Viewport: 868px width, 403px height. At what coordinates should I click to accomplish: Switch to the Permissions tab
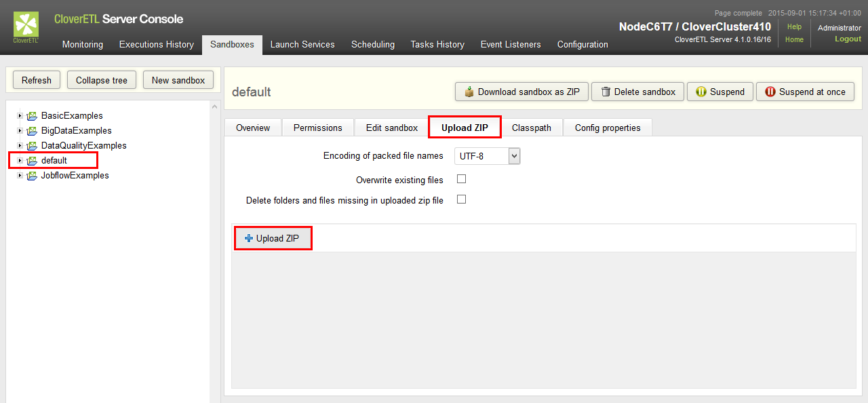(318, 128)
